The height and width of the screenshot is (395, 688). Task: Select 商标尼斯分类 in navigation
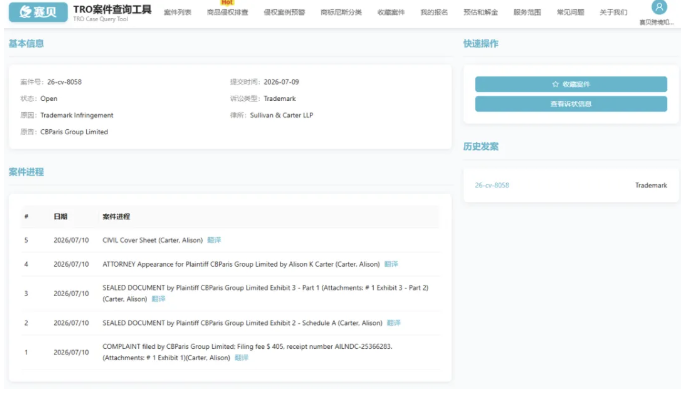341,12
